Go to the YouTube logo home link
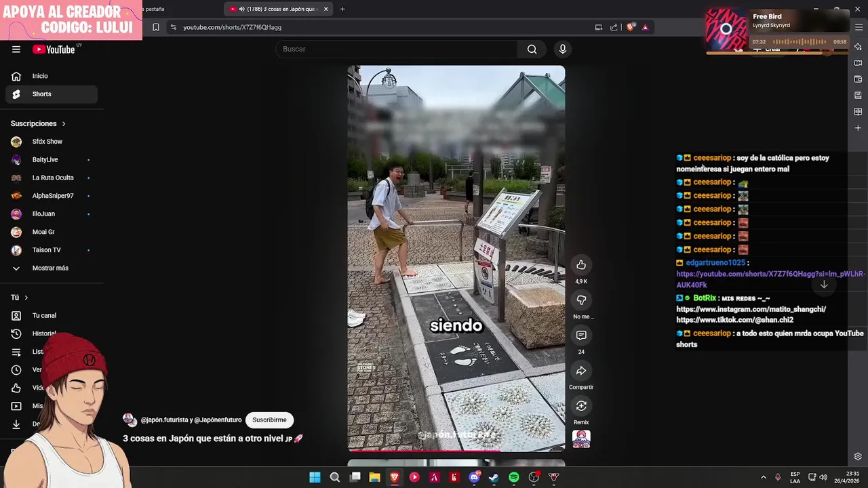868x488 pixels. (54, 49)
